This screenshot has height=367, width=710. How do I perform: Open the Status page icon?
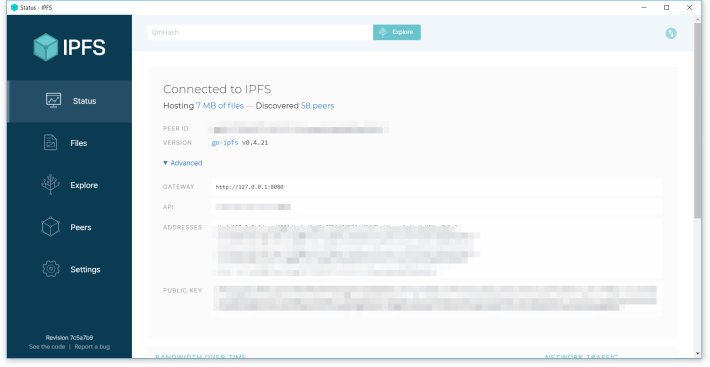53,100
